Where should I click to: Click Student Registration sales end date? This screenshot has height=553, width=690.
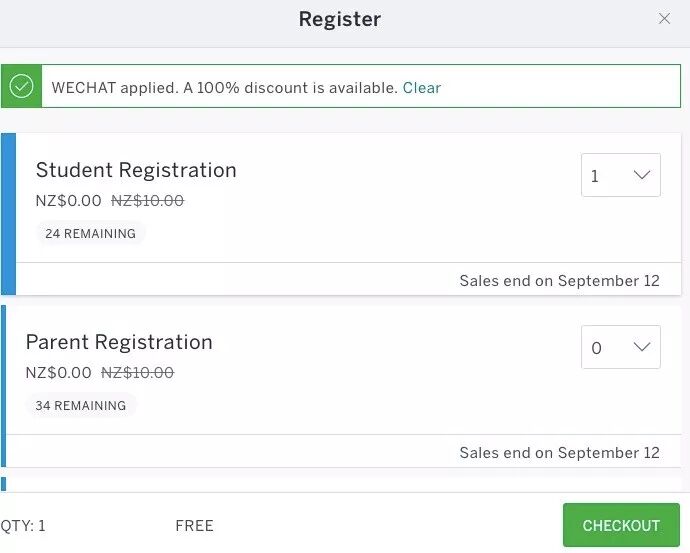pos(559,281)
